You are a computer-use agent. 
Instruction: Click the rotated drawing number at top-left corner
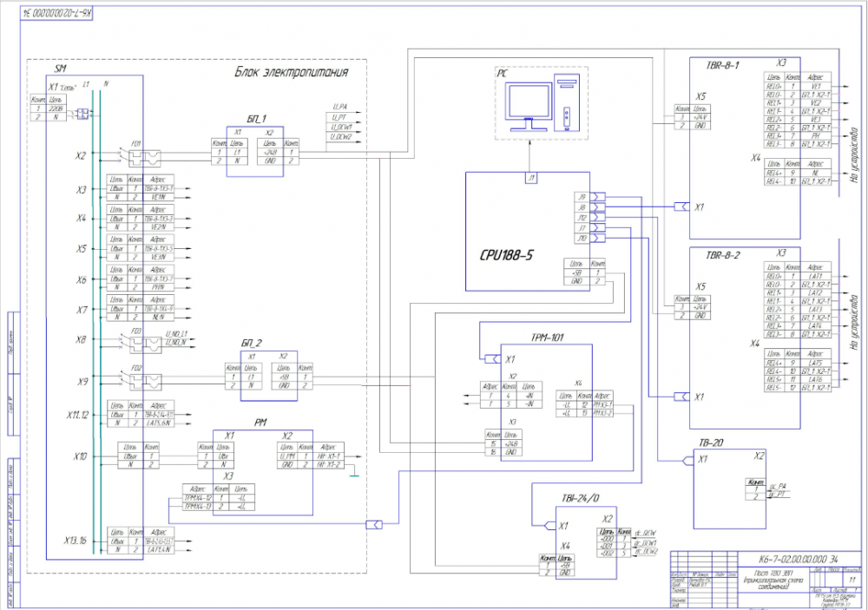(56, 13)
